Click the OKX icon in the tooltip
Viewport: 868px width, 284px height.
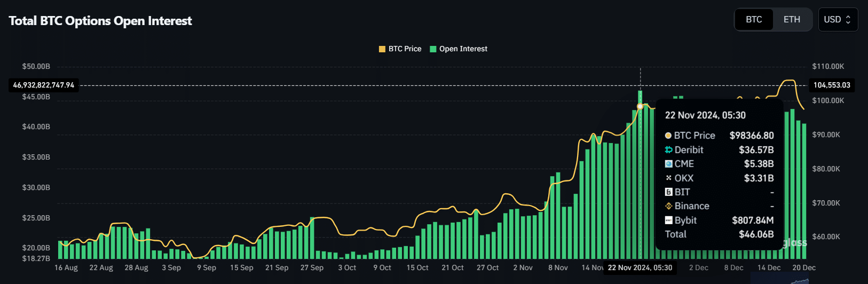668,178
